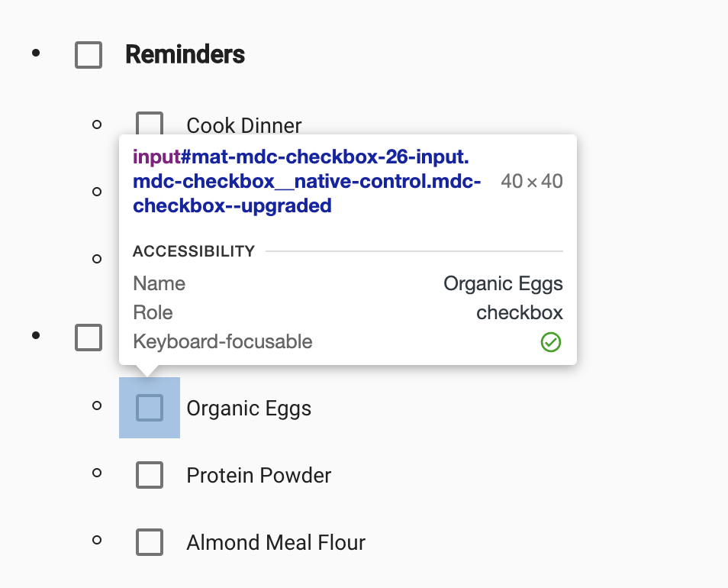Select the Almond Meal Flour checkbox
The width and height of the screenshot is (728, 588).
coord(150,542)
